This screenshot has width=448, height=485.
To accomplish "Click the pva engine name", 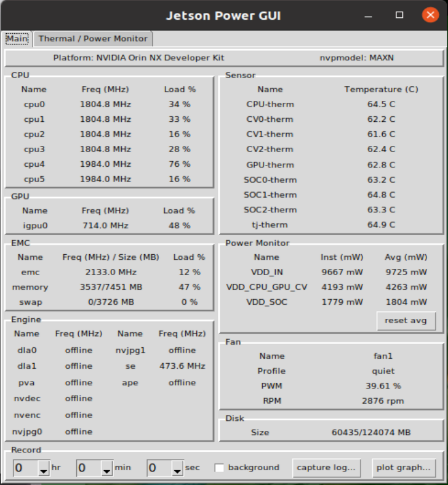I will point(26,383).
